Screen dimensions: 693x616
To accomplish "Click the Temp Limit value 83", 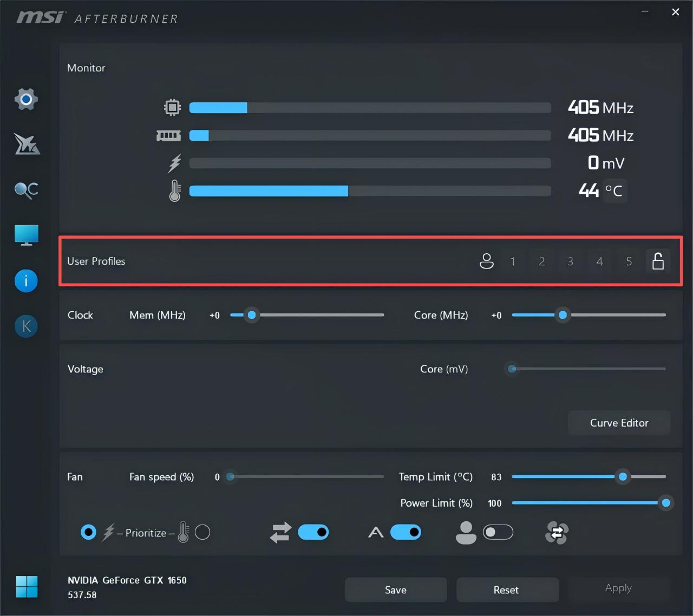I will pyautogui.click(x=496, y=477).
